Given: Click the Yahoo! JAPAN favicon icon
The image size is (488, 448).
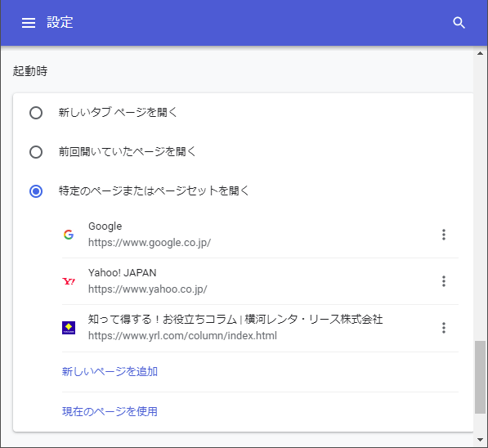Looking at the screenshot, I should (x=69, y=281).
